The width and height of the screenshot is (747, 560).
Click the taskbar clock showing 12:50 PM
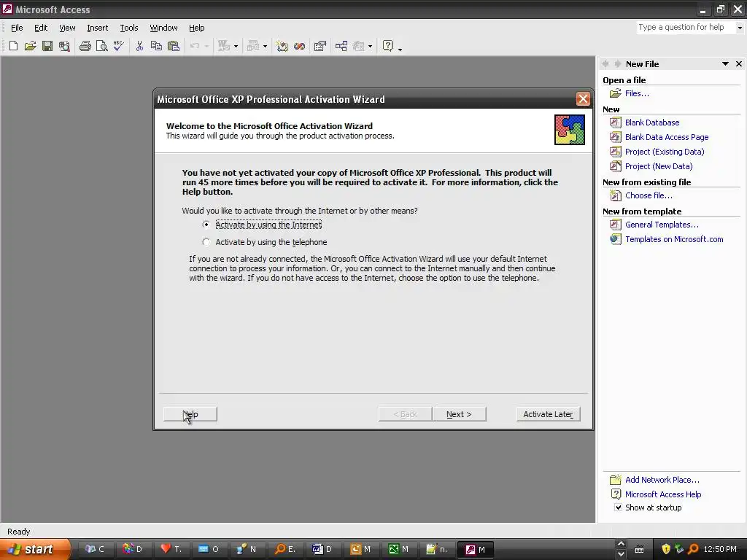pos(720,549)
